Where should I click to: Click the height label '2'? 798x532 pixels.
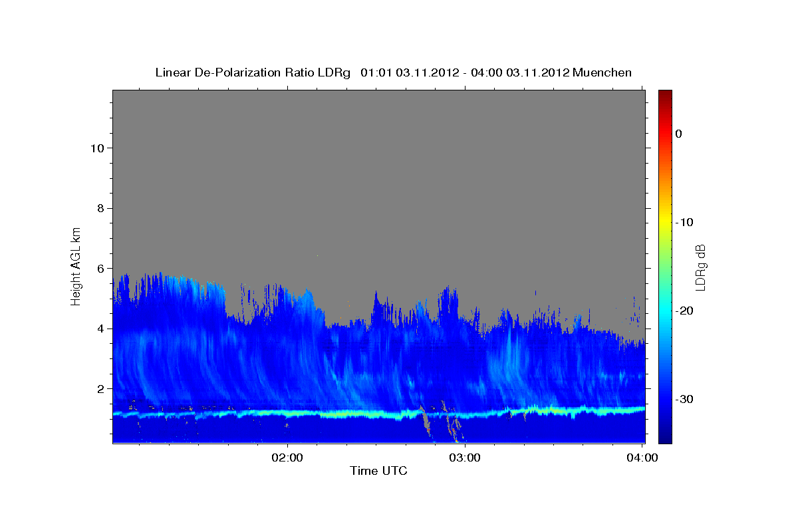(99, 388)
